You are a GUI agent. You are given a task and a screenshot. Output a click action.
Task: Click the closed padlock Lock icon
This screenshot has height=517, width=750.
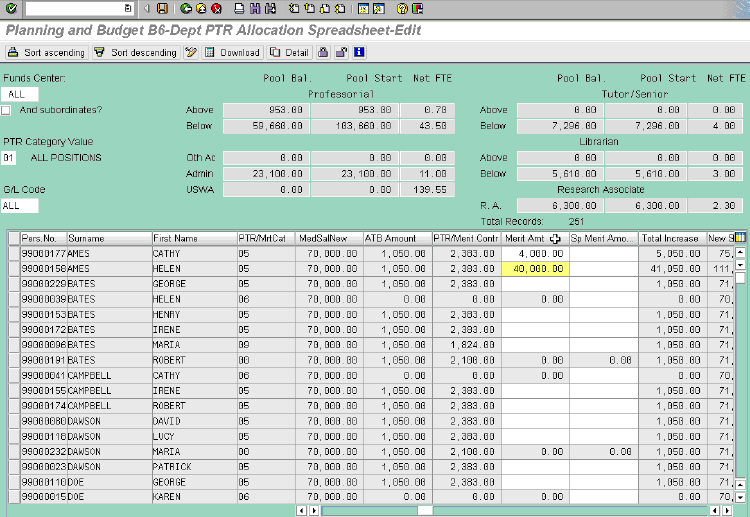point(323,52)
